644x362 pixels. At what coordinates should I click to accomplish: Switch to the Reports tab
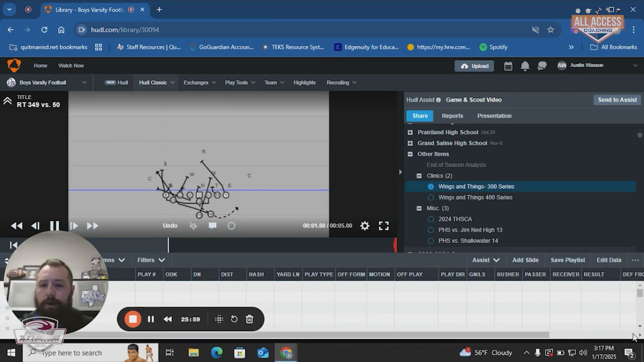click(x=452, y=116)
